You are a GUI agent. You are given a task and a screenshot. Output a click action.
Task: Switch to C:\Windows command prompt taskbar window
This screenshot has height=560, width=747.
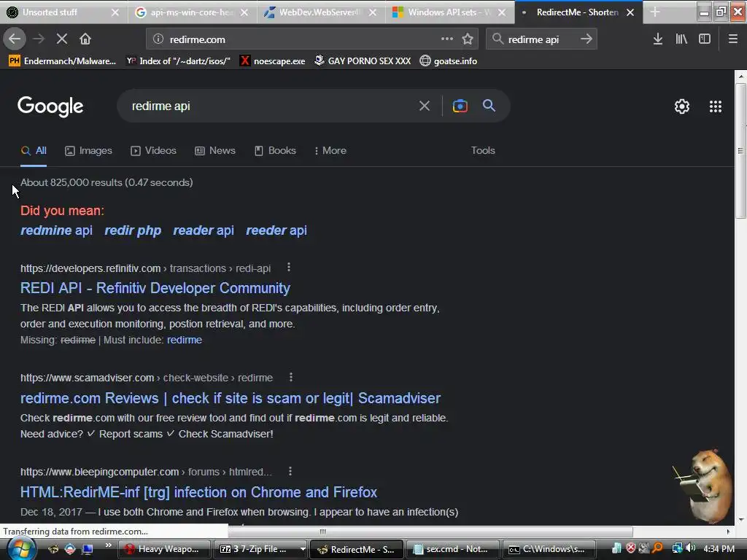548,549
